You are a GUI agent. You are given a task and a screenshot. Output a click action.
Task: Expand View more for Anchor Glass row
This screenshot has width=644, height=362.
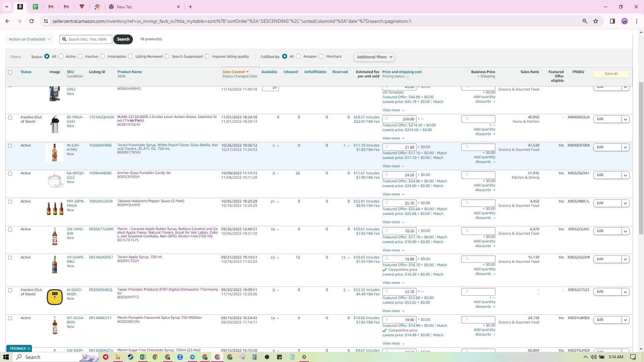tap(393, 194)
